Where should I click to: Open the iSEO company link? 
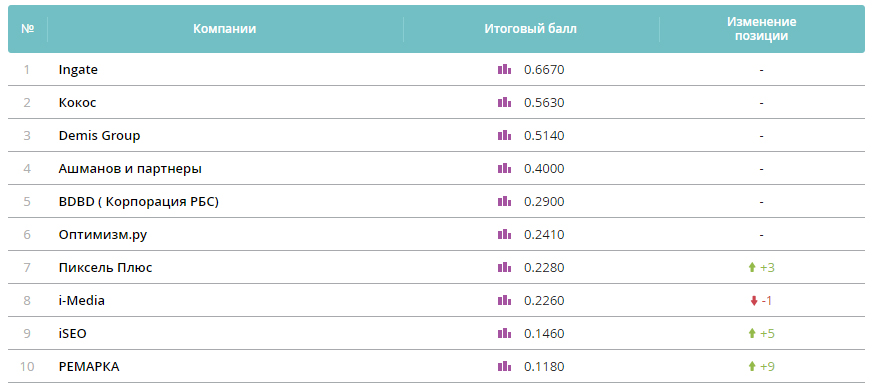[73, 334]
